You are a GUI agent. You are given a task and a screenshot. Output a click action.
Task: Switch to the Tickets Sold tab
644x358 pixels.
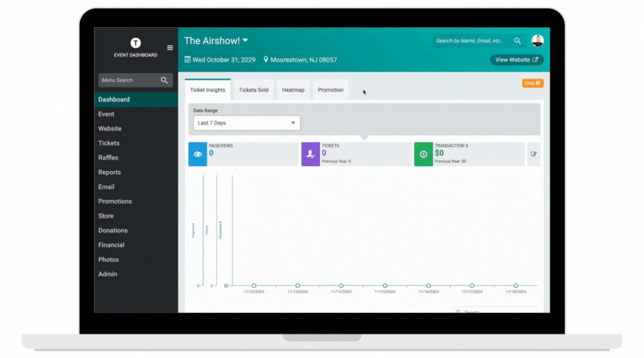[x=253, y=89]
